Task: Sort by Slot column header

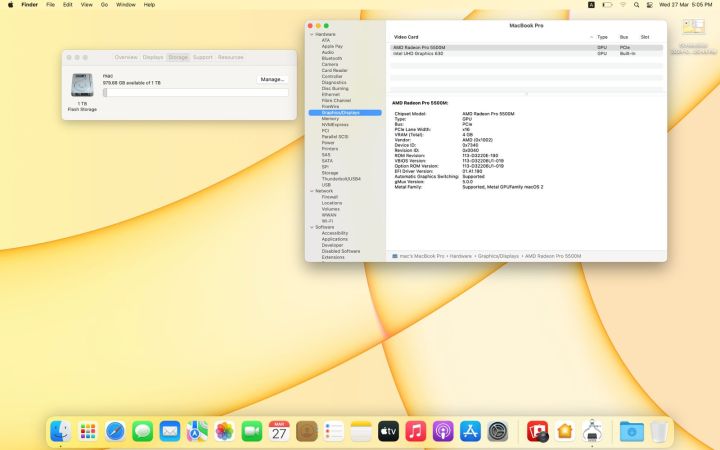Action: click(645, 37)
